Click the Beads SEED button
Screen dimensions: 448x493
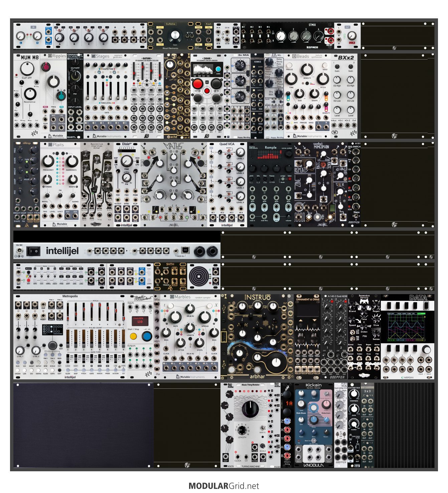pos(325,66)
